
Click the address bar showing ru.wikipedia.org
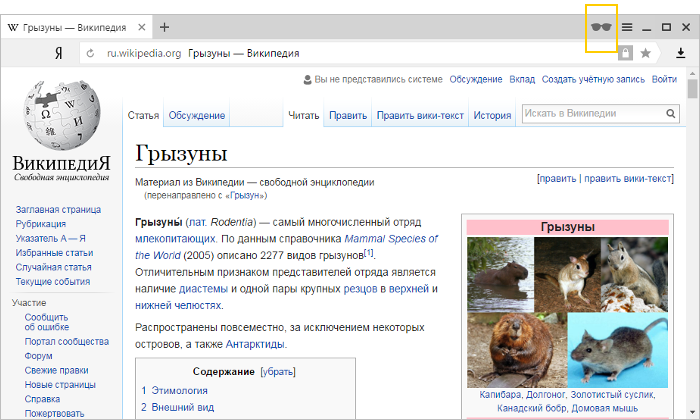[x=348, y=54]
